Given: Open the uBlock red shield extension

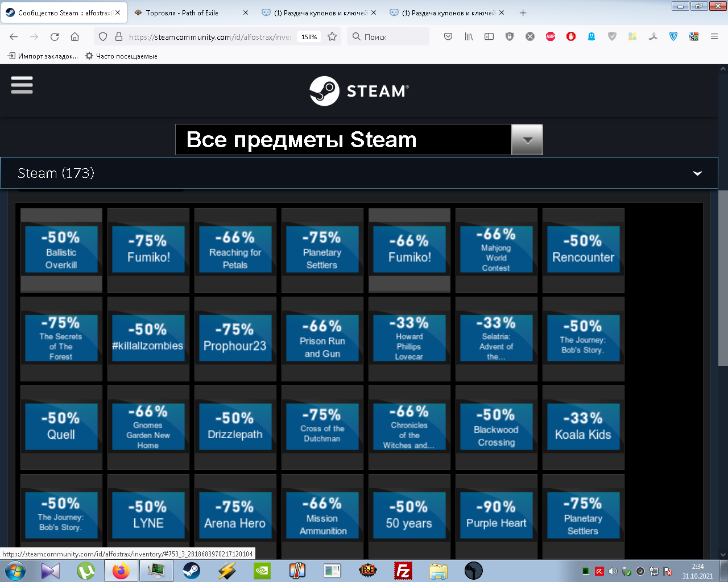Looking at the screenshot, I should click(x=571, y=36).
